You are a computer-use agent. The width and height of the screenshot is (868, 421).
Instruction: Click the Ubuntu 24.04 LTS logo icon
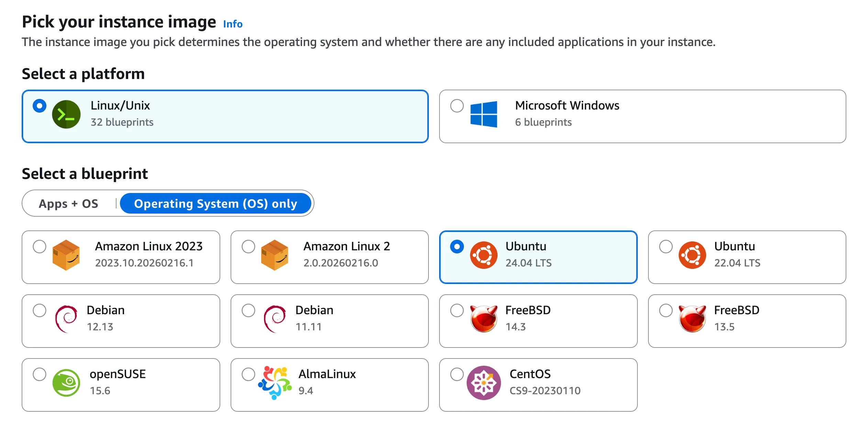pyautogui.click(x=485, y=256)
